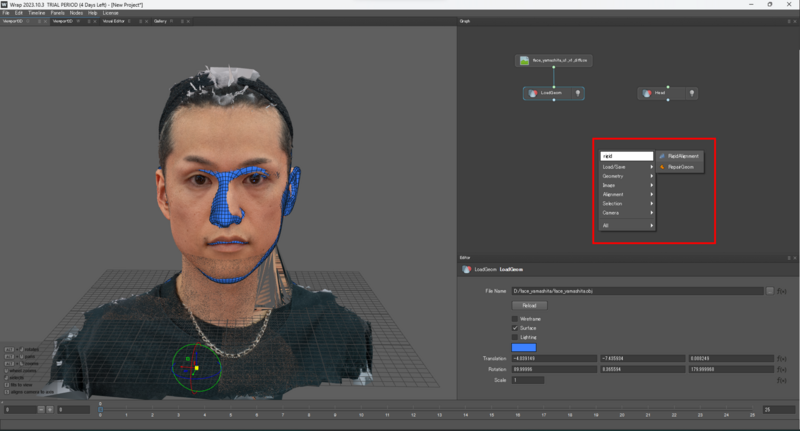This screenshot has width=800, height=431.
Task: Float the Graph panel with its undock icon
Action: pyautogui.click(x=789, y=21)
